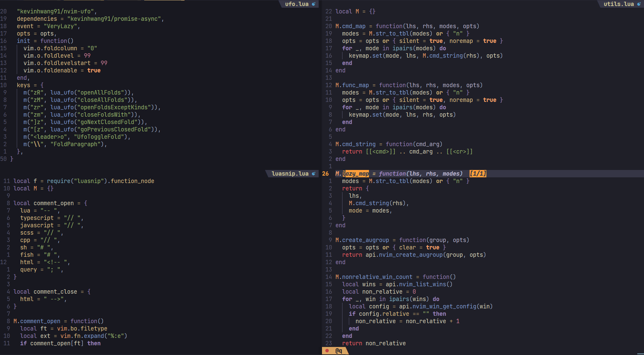Click the init = function() line
Viewport: 644px width, 355px height.
45,41
